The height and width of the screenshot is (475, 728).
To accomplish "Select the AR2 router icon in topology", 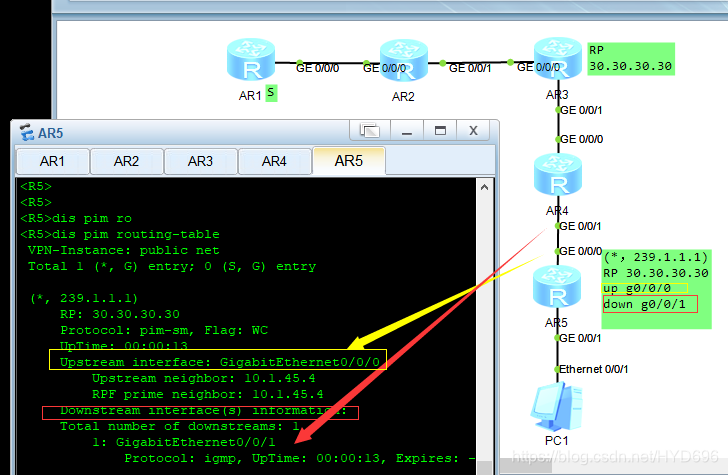I will tap(403, 61).
